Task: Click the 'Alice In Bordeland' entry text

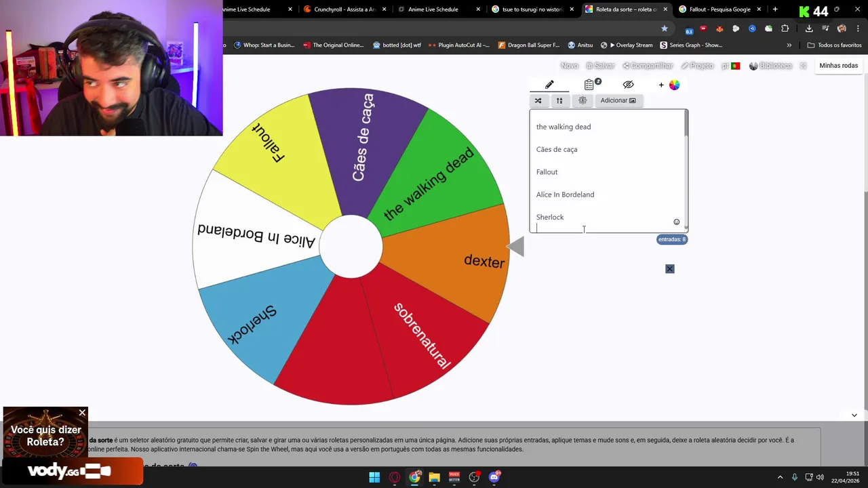Action: tap(565, 195)
